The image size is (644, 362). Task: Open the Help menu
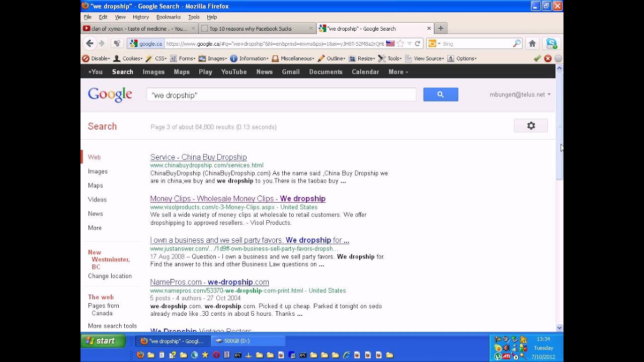212,17
